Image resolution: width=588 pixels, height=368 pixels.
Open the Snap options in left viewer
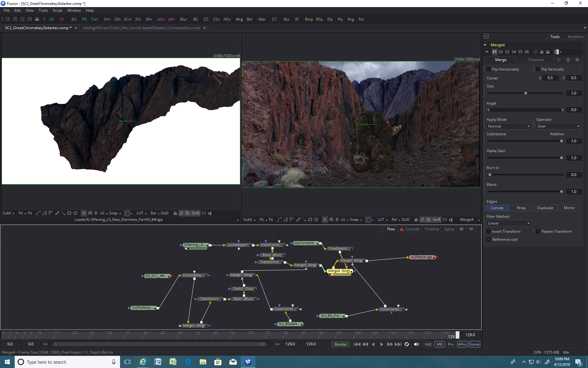pos(115,213)
